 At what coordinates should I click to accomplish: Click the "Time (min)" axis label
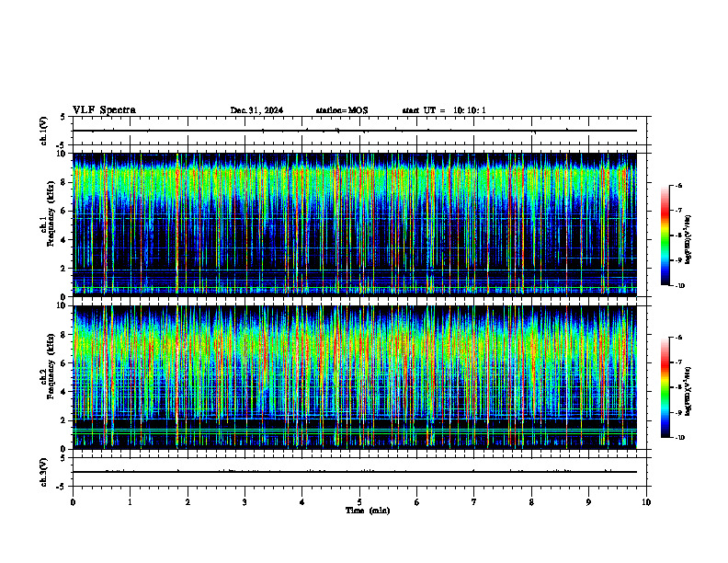[x=368, y=511]
